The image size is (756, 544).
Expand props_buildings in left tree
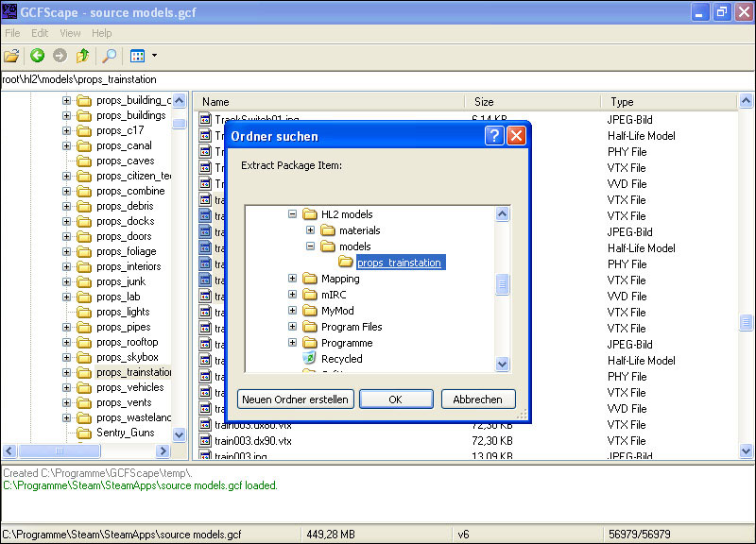[x=66, y=115]
